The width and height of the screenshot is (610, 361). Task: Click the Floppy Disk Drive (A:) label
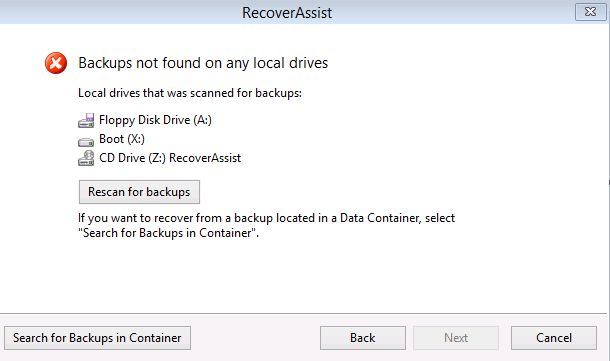[155, 120]
